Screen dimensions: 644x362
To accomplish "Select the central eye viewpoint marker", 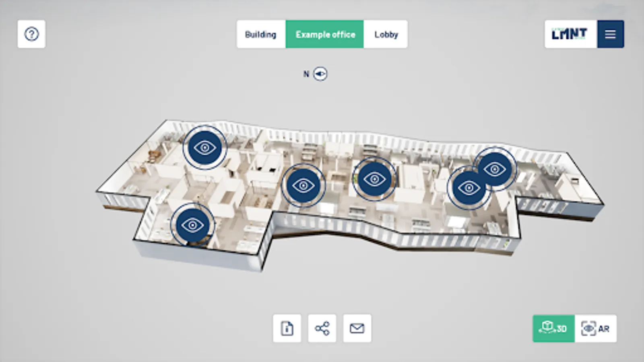I will click(374, 179).
